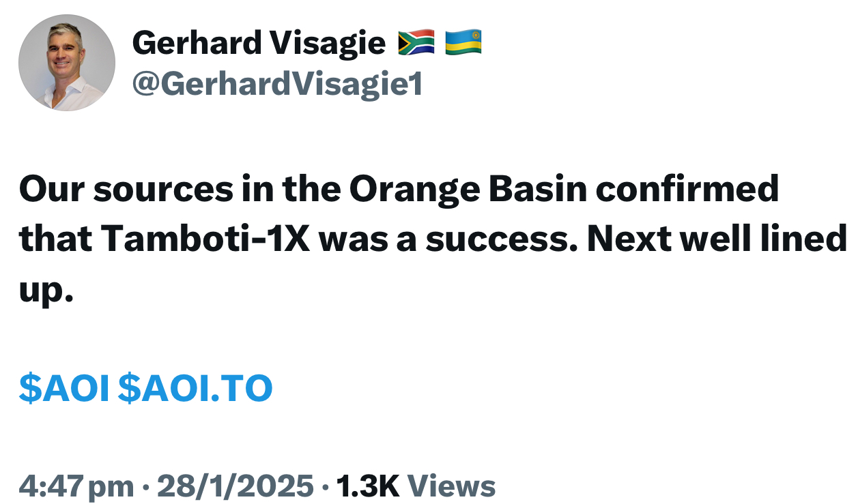858x504 pixels.
Task: Click the 4:47 pm timestamp
Action: (76, 486)
